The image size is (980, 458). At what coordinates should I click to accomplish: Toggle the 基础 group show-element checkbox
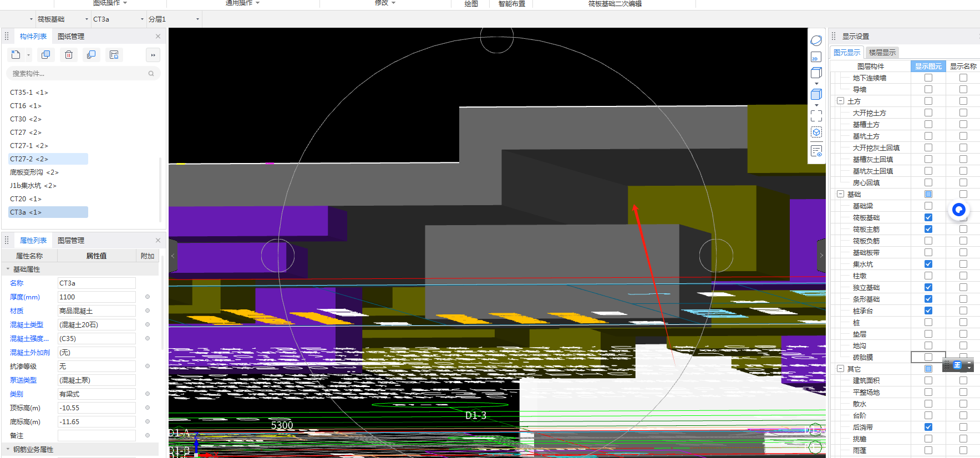tap(928, 194)
